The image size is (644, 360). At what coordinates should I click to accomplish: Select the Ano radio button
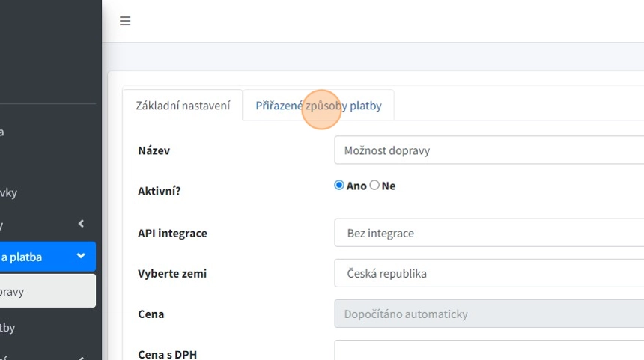(x=339, y=185)
